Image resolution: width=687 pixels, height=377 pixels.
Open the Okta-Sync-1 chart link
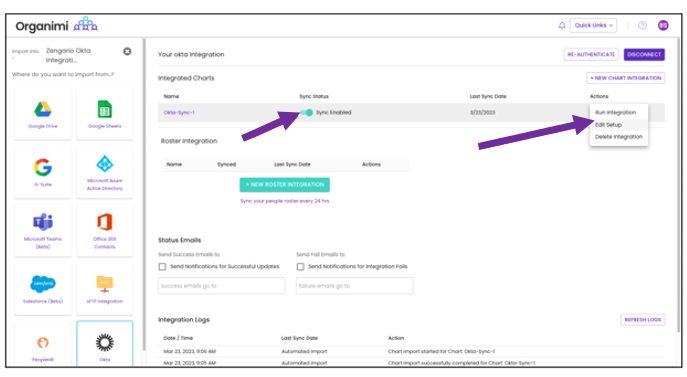[x=179, y=113]
